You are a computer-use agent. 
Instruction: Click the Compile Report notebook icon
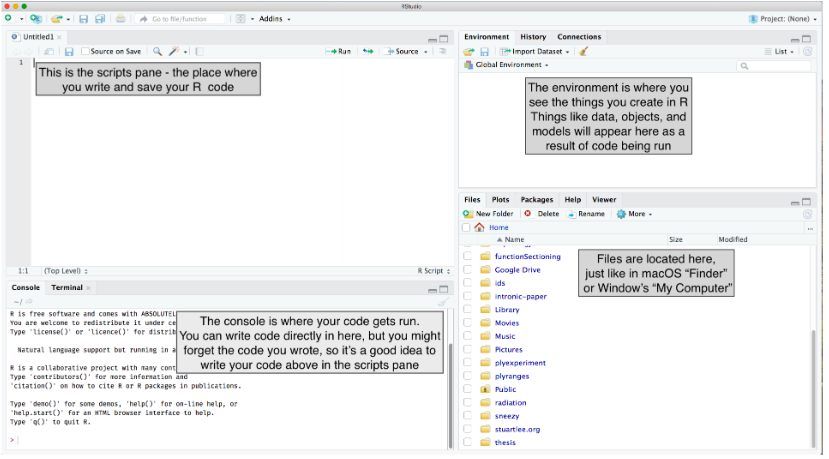click(x=199, y=51)
